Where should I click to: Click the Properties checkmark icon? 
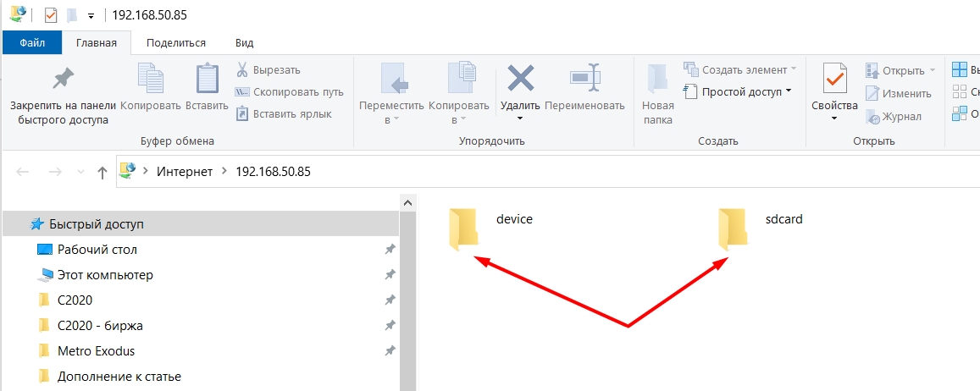coord(834,80)
